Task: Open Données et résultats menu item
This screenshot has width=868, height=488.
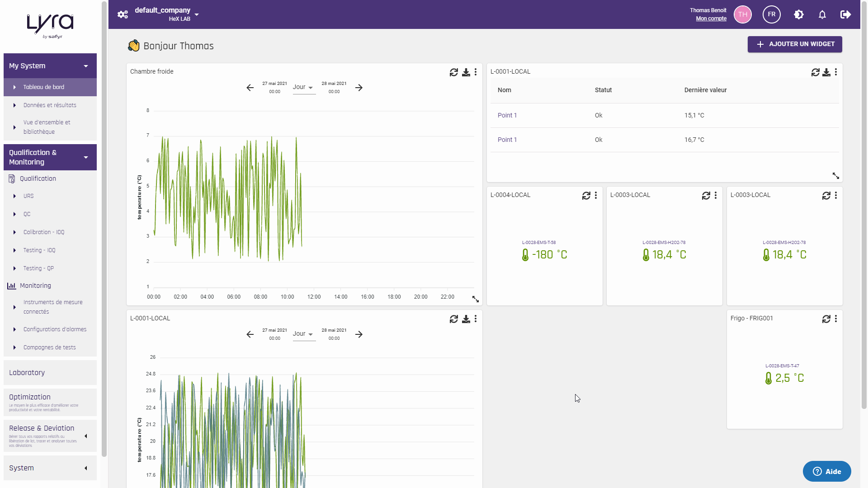Action: tap(50, 105)
